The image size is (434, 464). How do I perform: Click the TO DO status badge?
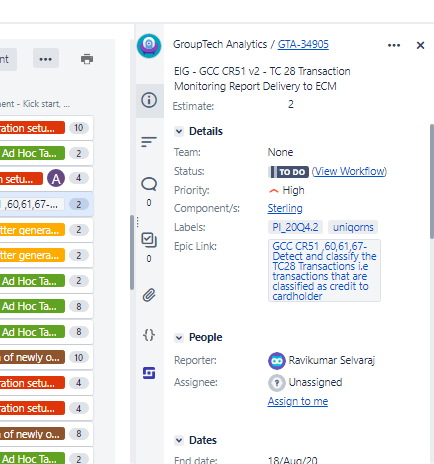pyautogui.click(x=289, y=172)
